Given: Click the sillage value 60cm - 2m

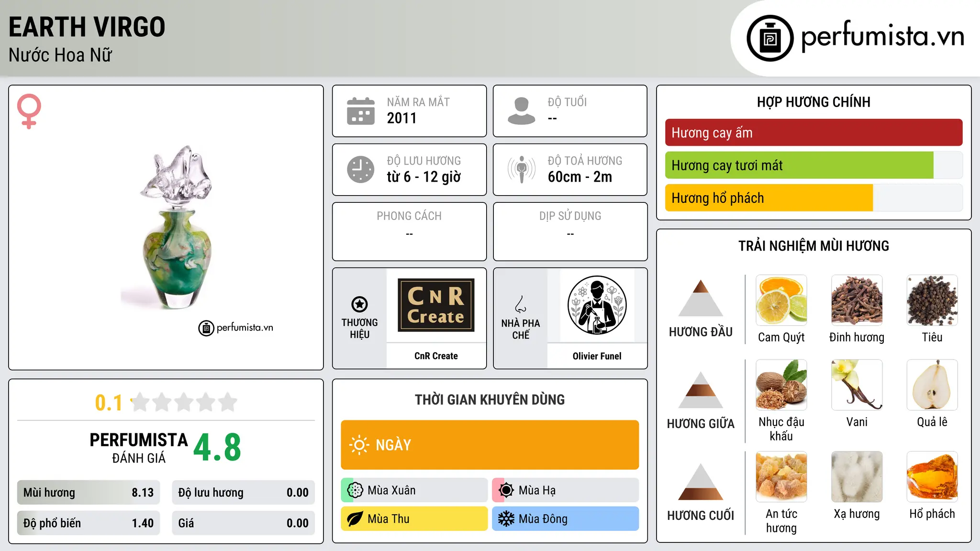Looking at the screenshot, I should 580,177.
